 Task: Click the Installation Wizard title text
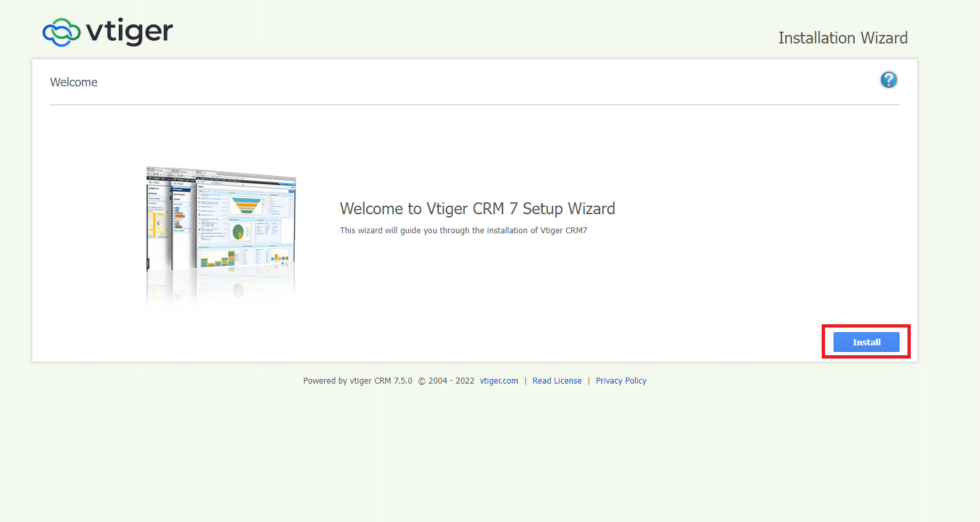coord(843,38)
